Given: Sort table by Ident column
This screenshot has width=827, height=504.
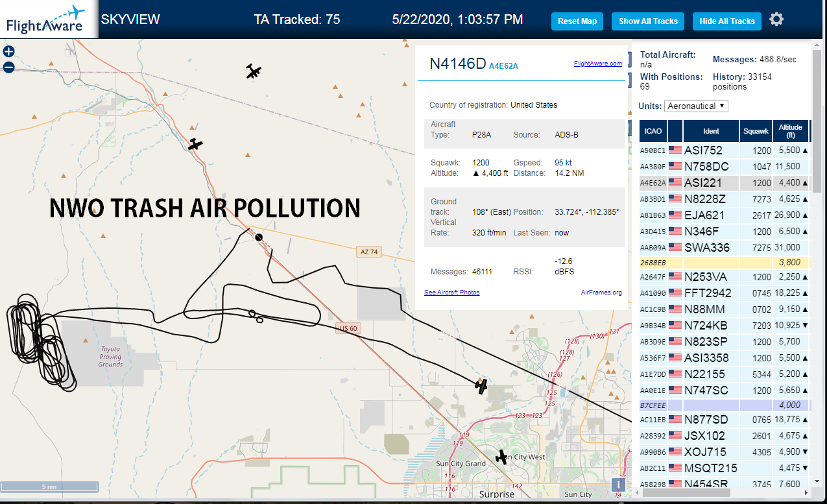Looking at the screenshot, I should tap(711, 131).
